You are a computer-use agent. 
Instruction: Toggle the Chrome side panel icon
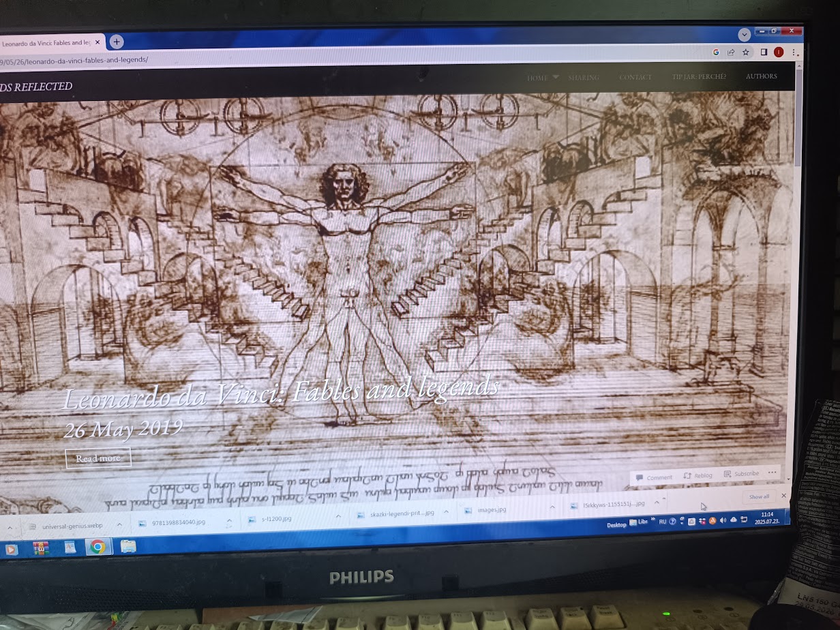(x=764, y=52)
